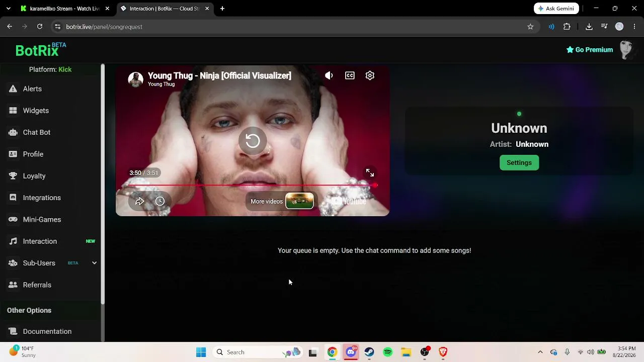Click the taskbar Search box
This screenshot has height=362, width=644.
(x=258, y=352)
